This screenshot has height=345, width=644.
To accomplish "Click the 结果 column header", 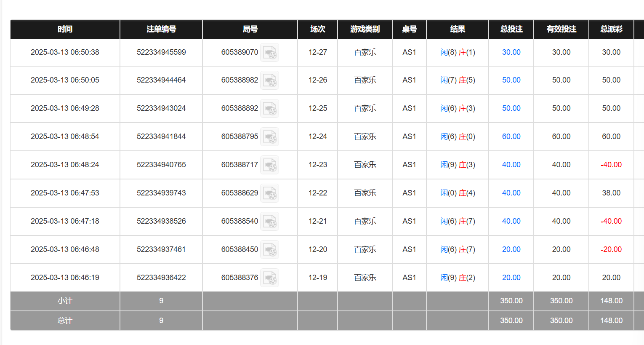I will click(x=458, y=29).
